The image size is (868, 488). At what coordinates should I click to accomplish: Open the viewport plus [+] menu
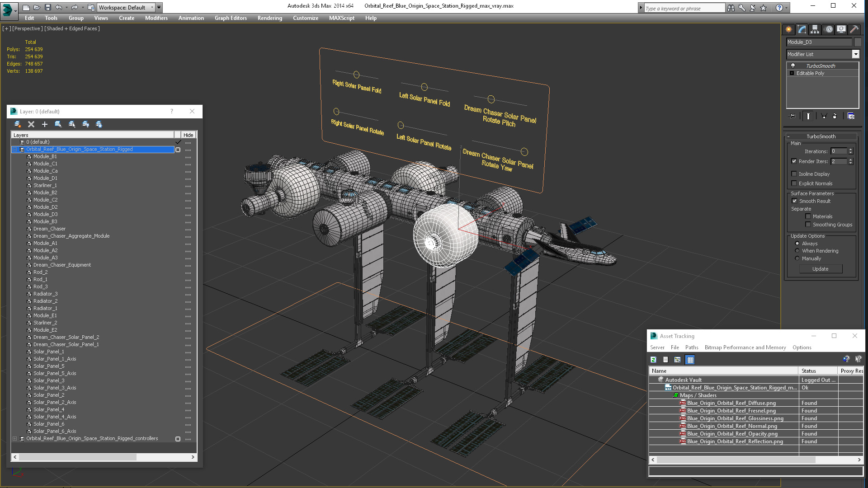7,28
